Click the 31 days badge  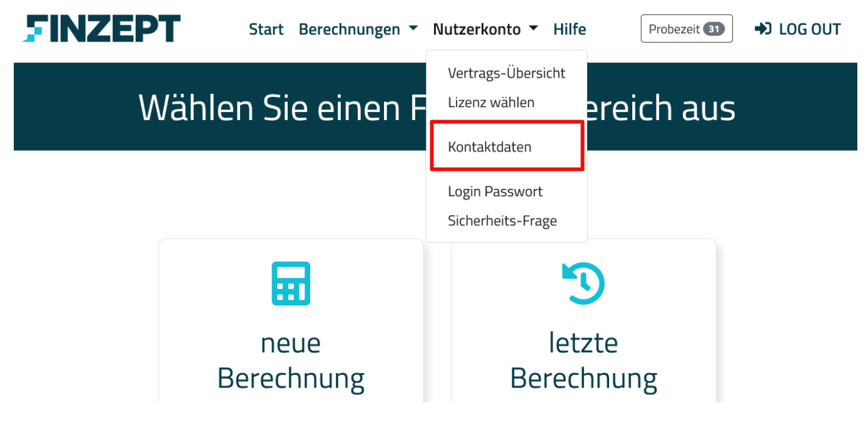[714, 29]
